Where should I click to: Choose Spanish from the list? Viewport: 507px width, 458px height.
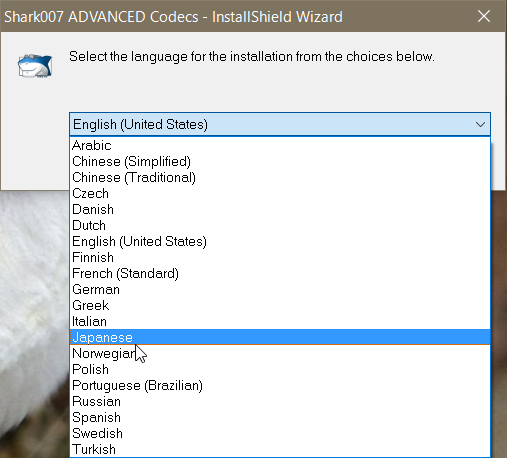coord(280,417)
